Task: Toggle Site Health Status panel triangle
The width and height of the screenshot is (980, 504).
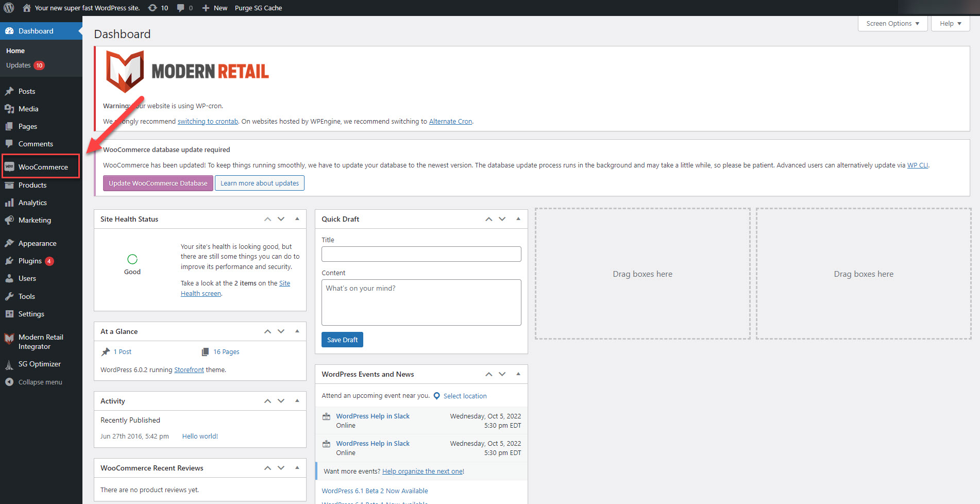Action: [297, 219]
